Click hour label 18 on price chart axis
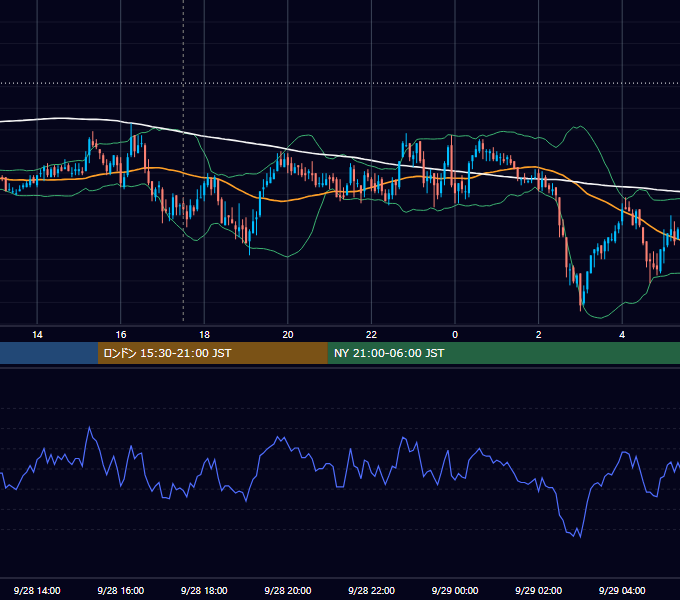 point(204,335)
